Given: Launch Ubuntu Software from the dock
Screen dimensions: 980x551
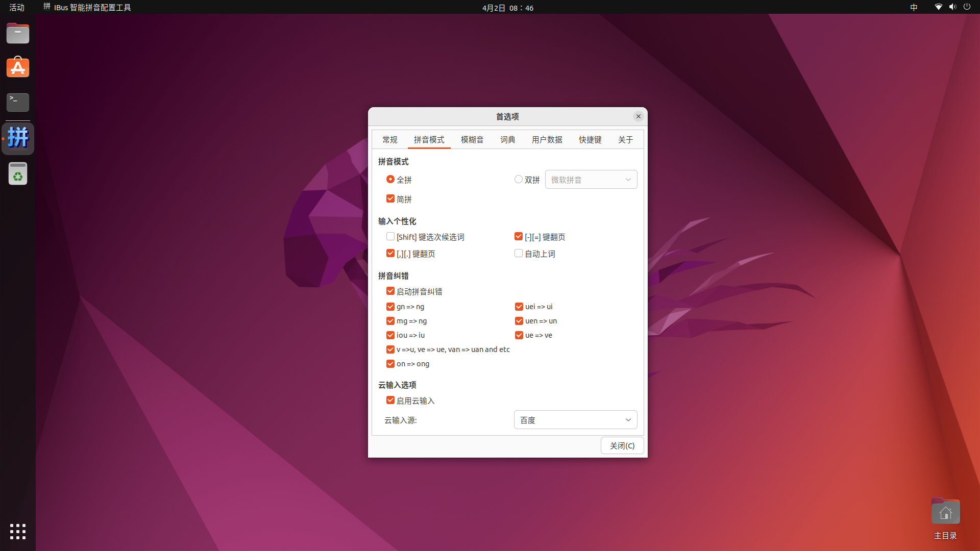Looking at the screenshot, I should click(x=18, y=67).
